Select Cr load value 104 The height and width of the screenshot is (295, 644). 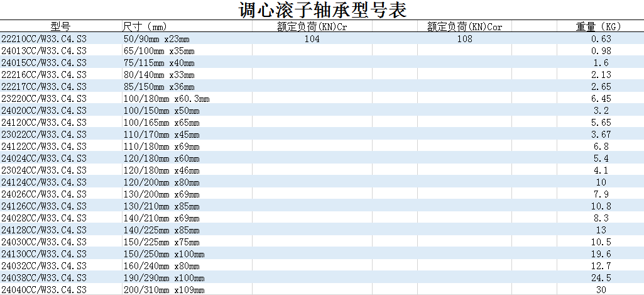312,39
